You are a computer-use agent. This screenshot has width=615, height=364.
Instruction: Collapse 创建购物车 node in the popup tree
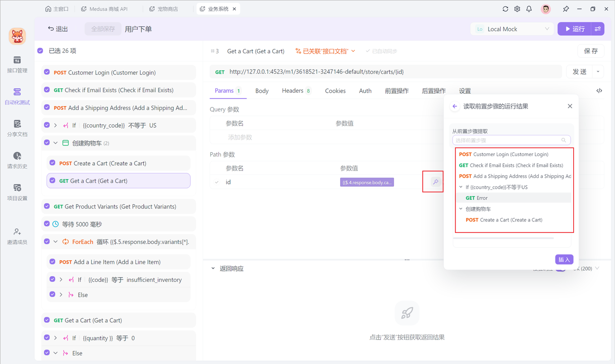coord(461,209)
